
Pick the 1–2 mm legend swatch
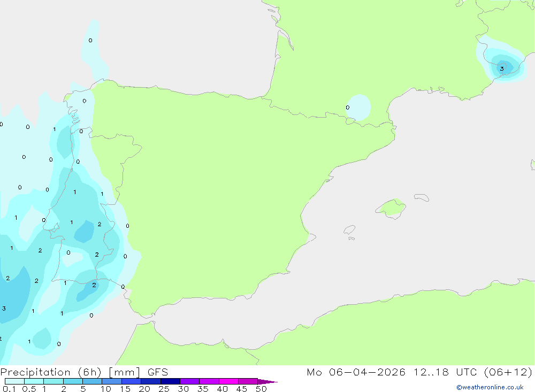pos(53,381)
